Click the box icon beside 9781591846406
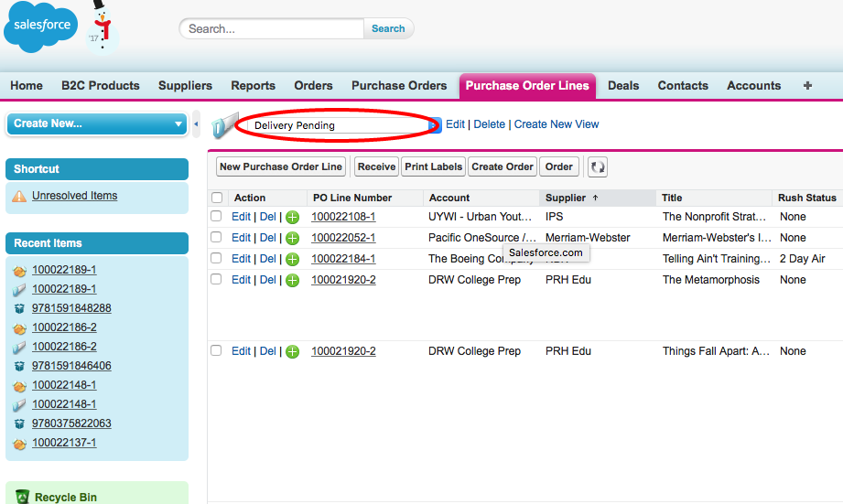The image size is (843, 504). [x=19, y=367]
